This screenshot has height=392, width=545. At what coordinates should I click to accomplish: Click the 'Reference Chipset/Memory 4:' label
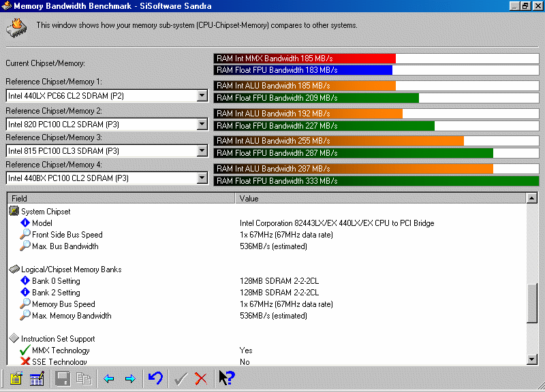click(x=54, y=165)
